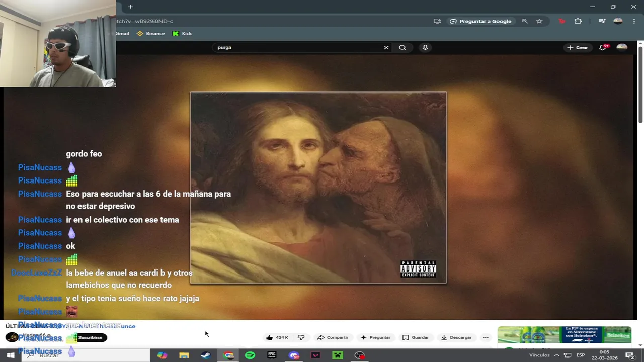This screenshot has height=362, width=644.
Task: Click chat message 'gordo feo'
Action: pos(84,154)
